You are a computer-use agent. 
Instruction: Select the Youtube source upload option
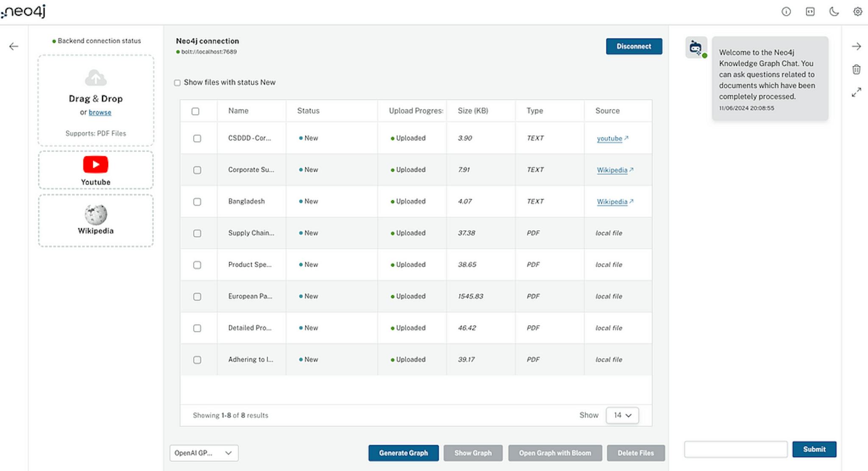[95, 169]
